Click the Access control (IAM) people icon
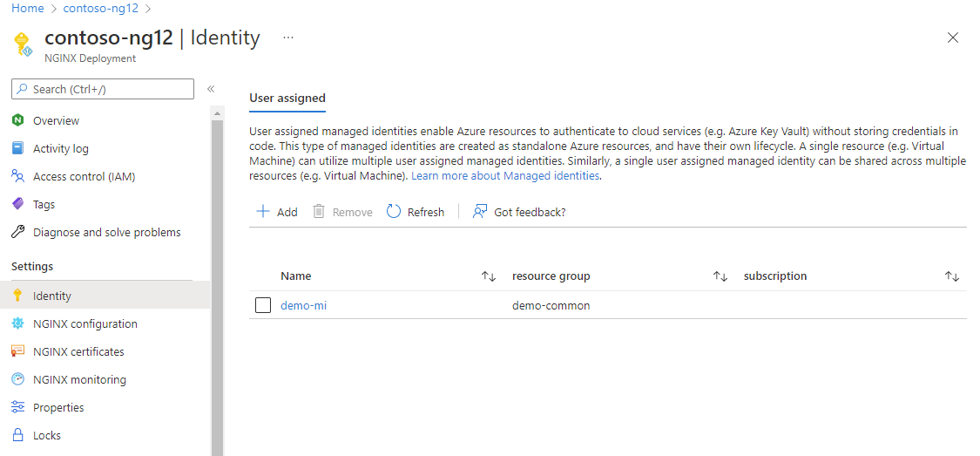 18,176
